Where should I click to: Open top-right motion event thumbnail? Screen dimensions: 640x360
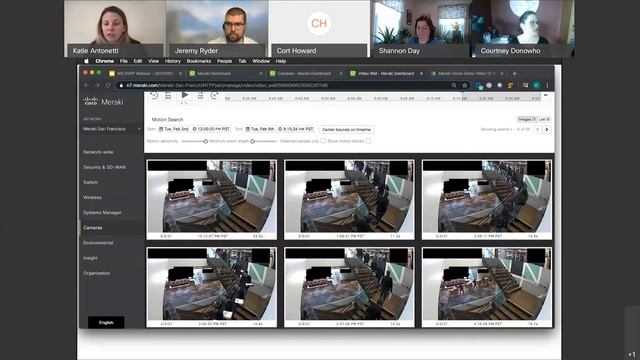click(487, 199)
